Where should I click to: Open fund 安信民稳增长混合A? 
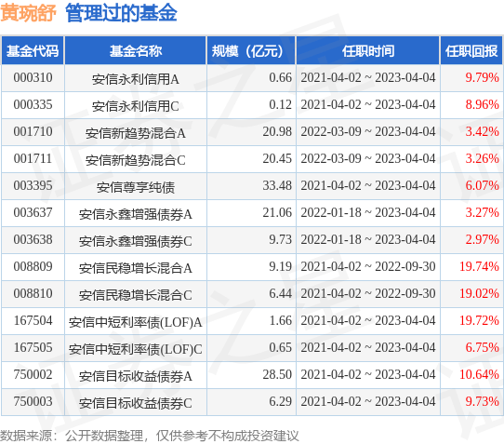tap(136, 267)
